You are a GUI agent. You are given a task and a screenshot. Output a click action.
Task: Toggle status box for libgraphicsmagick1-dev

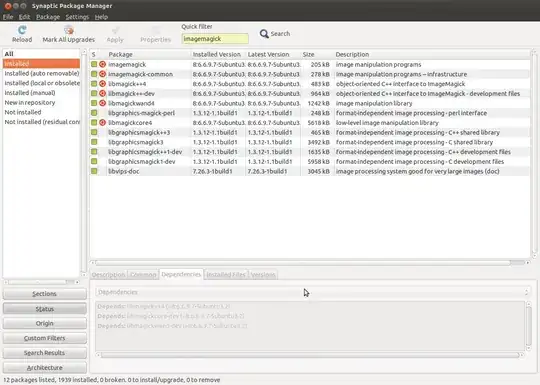[x=94, y=162]
